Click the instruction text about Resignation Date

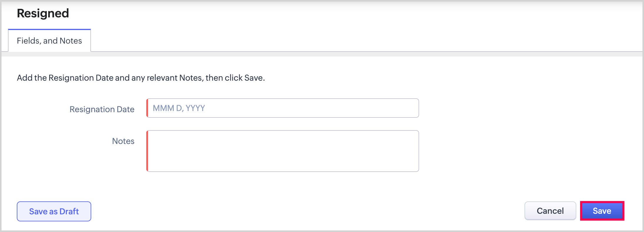coord(141,78)
